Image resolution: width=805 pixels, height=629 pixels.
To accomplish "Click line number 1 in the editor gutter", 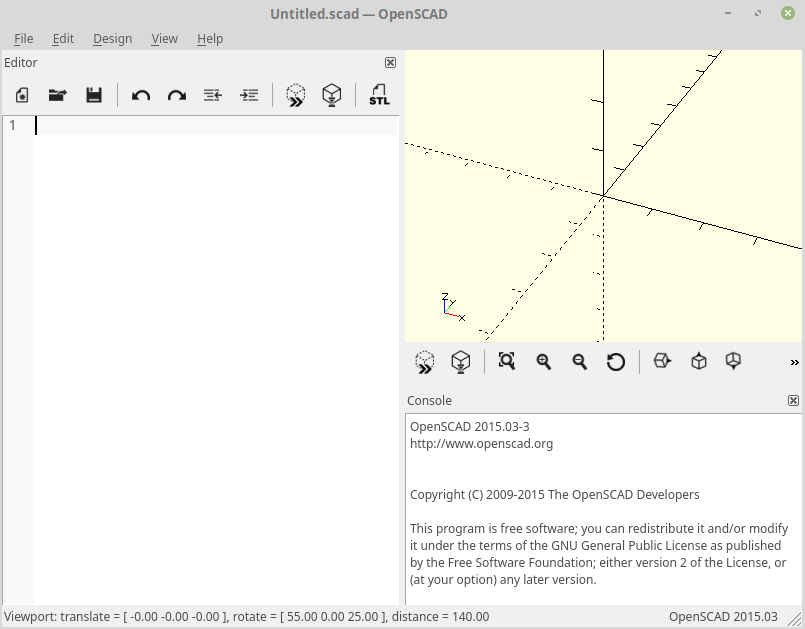I will 12,125.
